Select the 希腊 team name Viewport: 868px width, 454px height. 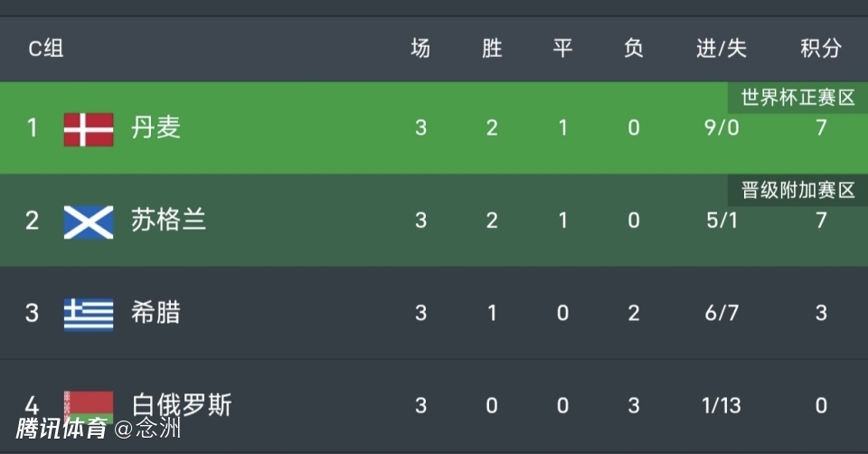tap(156, 313)
